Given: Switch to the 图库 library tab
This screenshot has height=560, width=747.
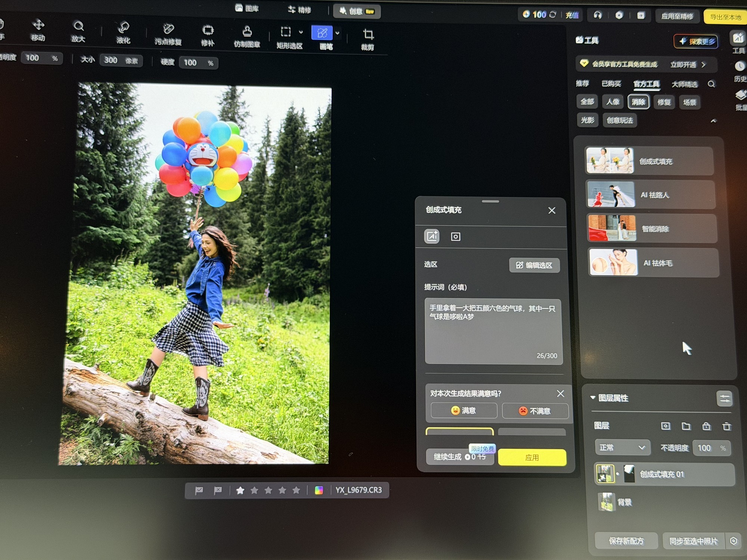Looking at the screenshot, I should [247, 8].
